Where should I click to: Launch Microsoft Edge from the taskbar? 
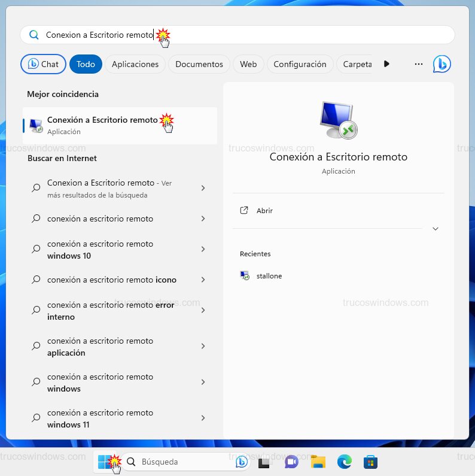pos(344,462)
